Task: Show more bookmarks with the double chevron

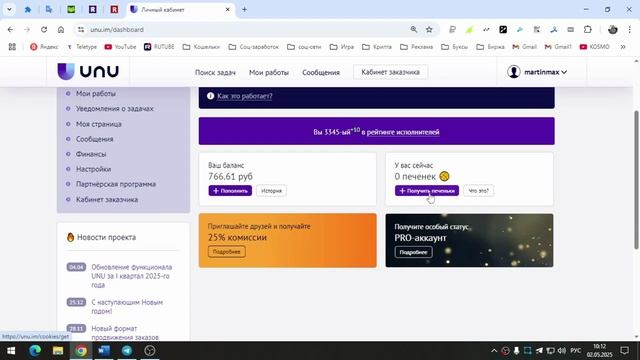Action: (623, 47)
